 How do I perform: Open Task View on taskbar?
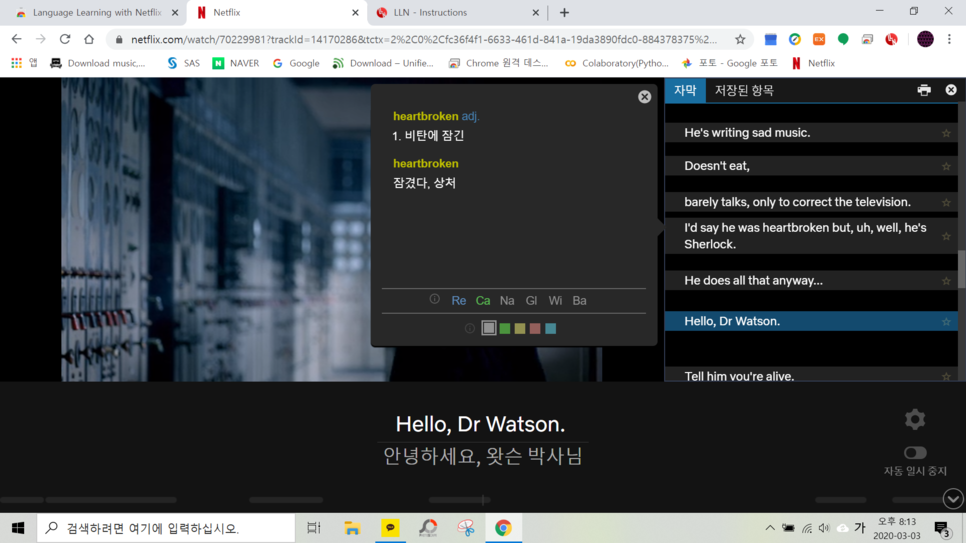[x=314, y=528]
